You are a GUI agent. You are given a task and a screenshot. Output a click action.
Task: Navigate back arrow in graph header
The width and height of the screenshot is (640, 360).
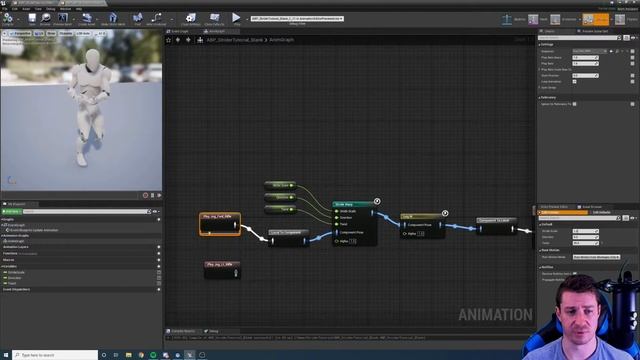click(178, 40)
